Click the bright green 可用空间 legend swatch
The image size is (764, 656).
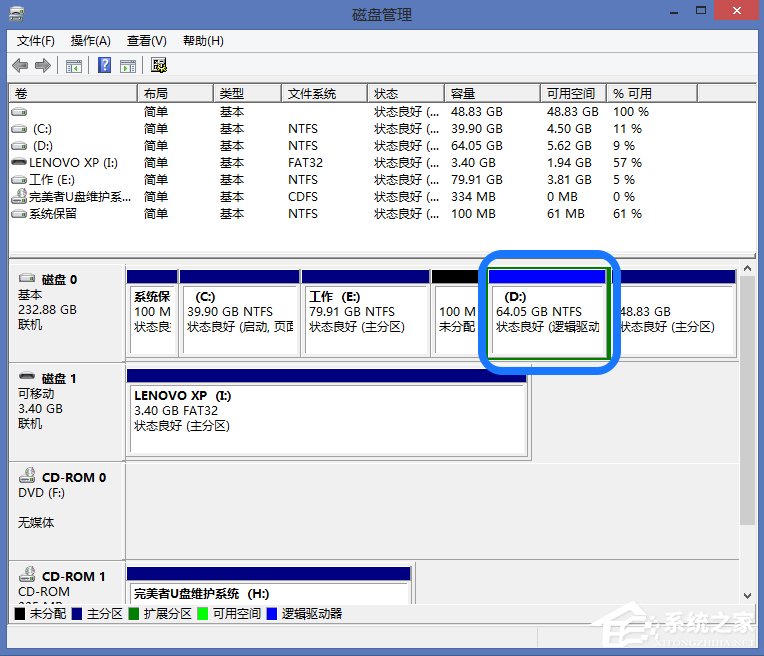click(203, 614)
